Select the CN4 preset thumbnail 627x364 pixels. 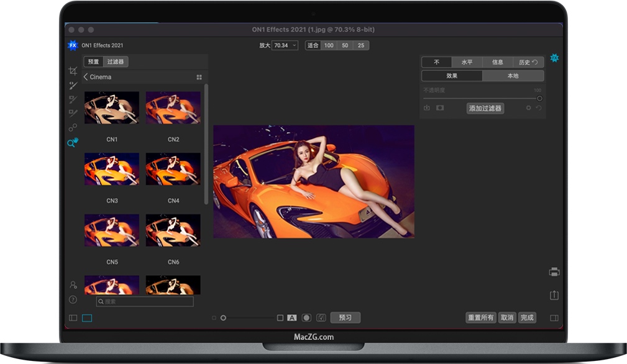point(173,169)
